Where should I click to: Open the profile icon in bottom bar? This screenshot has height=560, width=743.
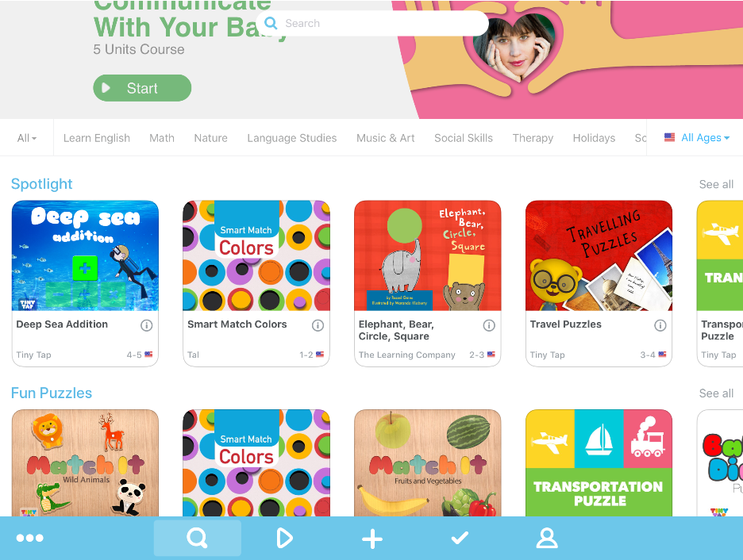click(547, 539)
